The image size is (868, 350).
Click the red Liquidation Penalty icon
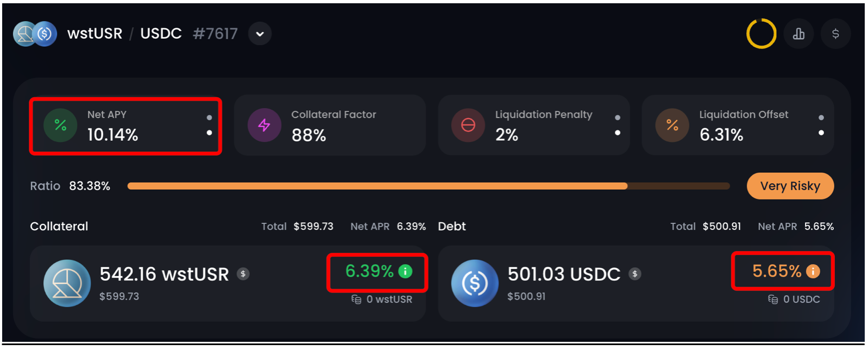click(468, 125)
